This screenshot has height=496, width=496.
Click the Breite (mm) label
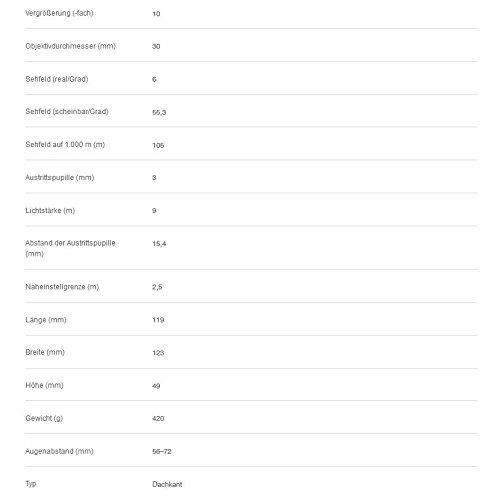coord(45,352)
